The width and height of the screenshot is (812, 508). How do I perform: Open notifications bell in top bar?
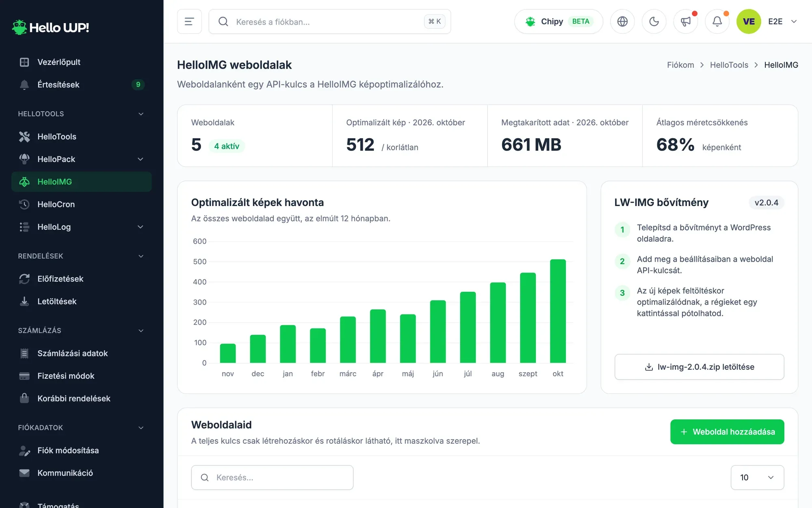click(717, 22)
